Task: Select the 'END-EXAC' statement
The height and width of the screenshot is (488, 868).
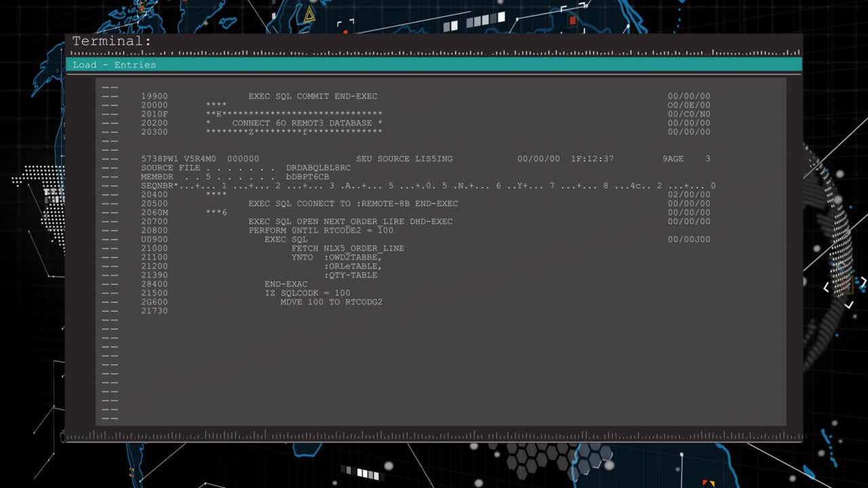Action: tap(285, 283)
